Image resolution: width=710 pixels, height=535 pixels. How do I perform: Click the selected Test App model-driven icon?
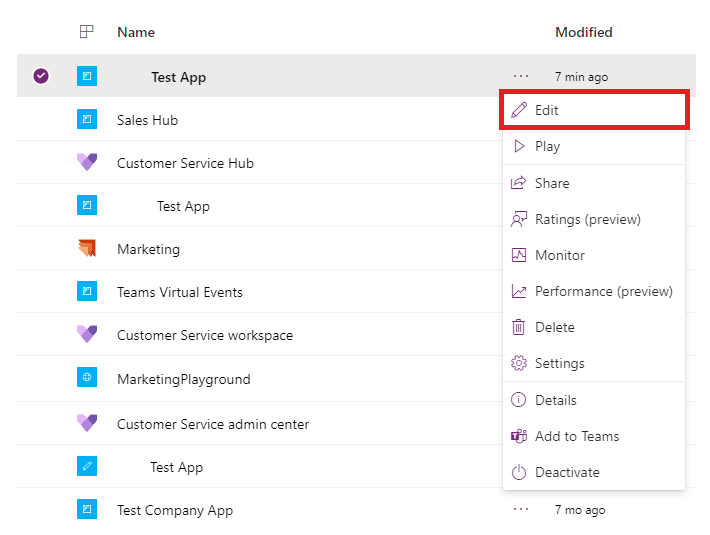[87, 76]
